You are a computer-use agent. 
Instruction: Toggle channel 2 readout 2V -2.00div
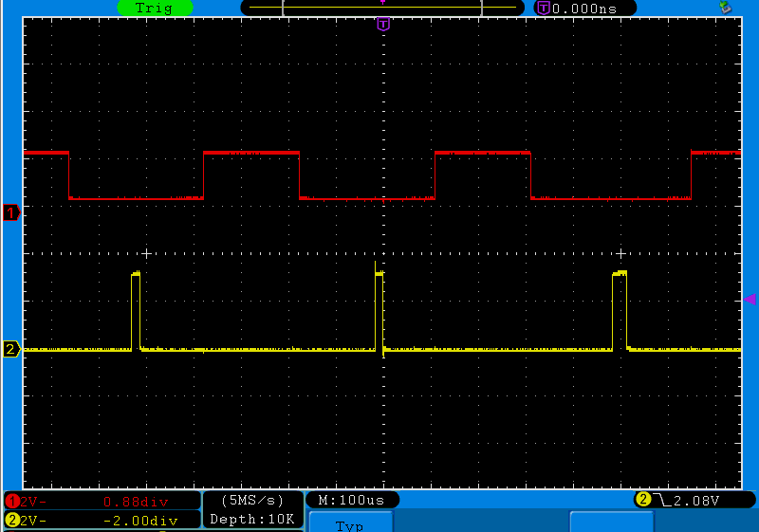tap(102, 520)
